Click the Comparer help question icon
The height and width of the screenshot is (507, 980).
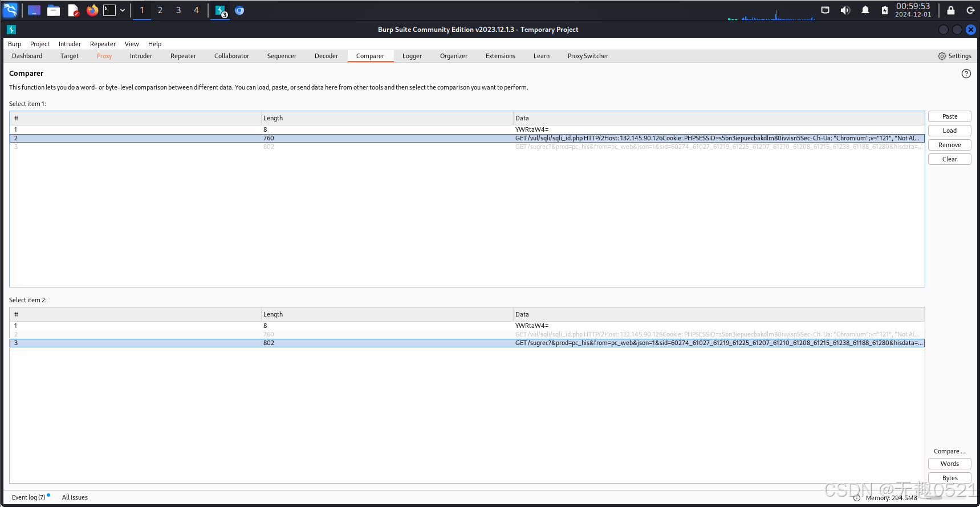pos(966,74)
